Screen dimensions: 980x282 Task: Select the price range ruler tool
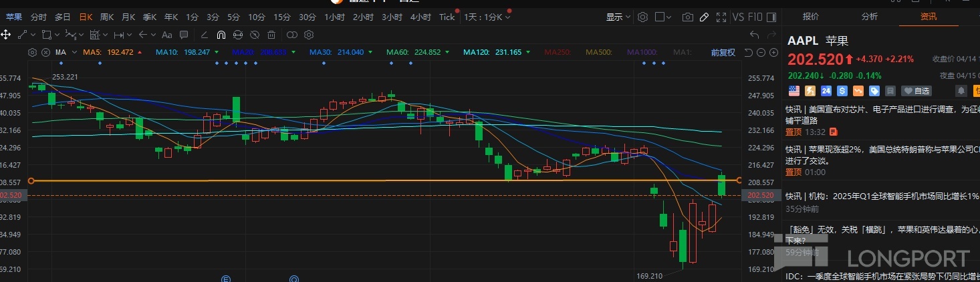click(x=119, y=35)
